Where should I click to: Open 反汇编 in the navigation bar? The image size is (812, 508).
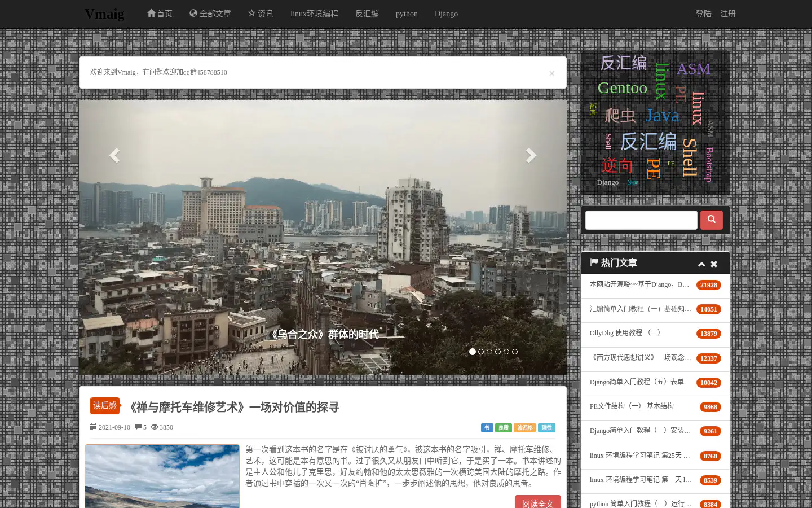(367, 14)
